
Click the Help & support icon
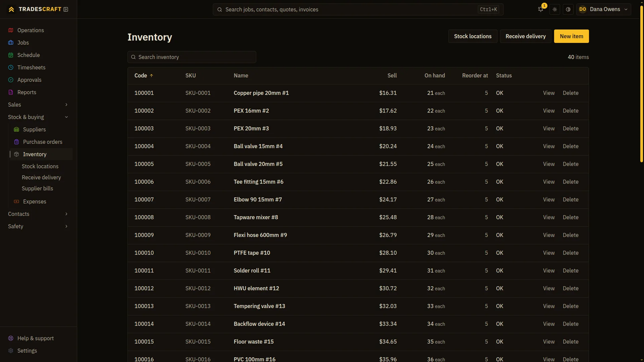click(x=11, y=338)
